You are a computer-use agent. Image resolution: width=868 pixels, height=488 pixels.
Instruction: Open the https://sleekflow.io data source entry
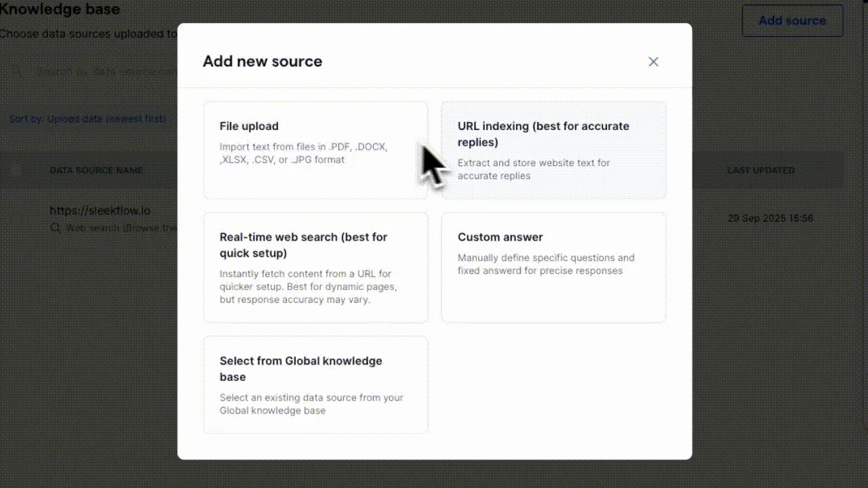click(x=100, y=211)
